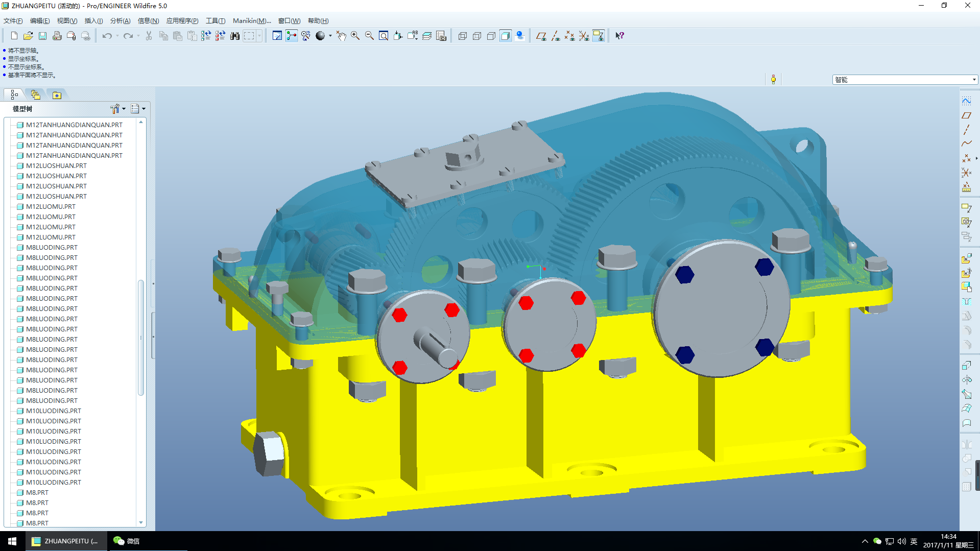
Task: Switch to no hidden line display
Action: pyautogui.click(x=491, y=36)
